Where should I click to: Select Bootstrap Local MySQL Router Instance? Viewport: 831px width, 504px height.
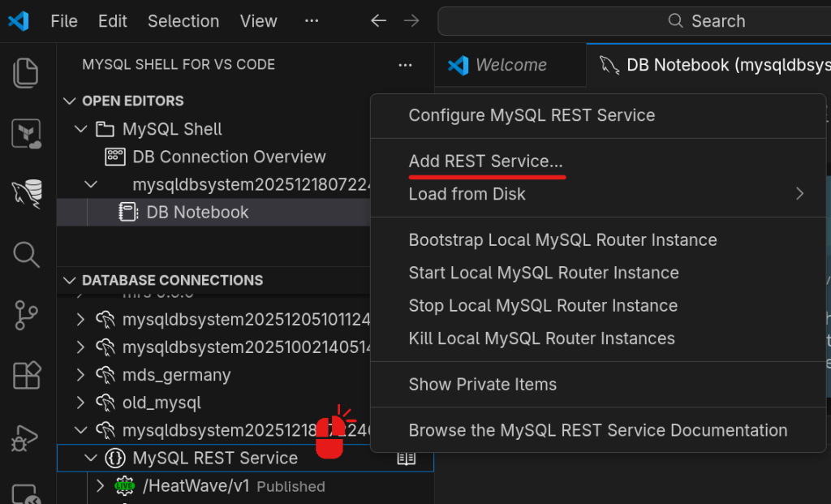(562, 240)
